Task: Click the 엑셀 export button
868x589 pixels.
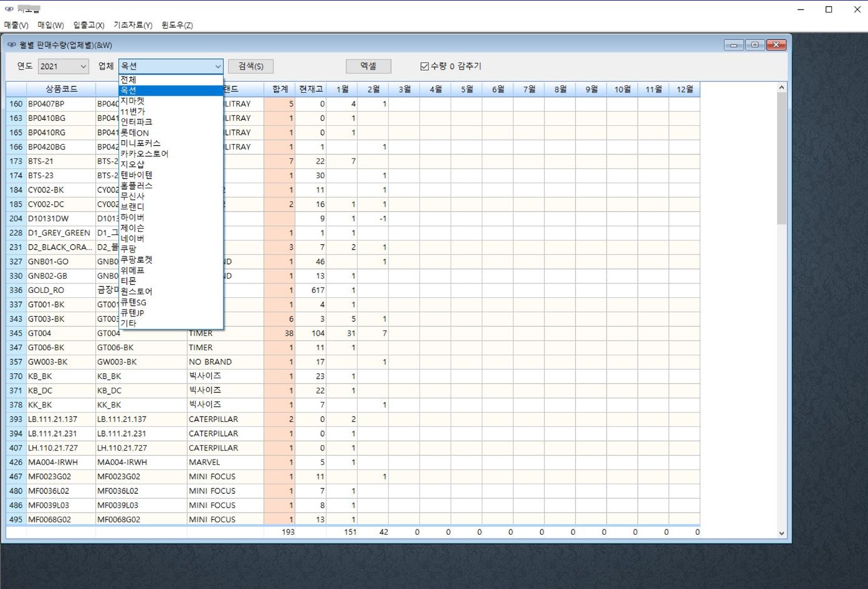Action: 368,66
